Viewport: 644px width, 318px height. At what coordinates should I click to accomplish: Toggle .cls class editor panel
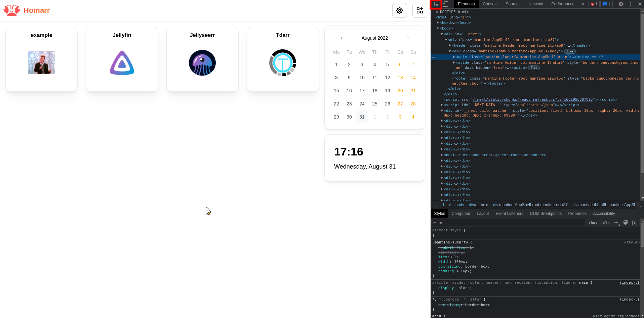pos(605,223)
